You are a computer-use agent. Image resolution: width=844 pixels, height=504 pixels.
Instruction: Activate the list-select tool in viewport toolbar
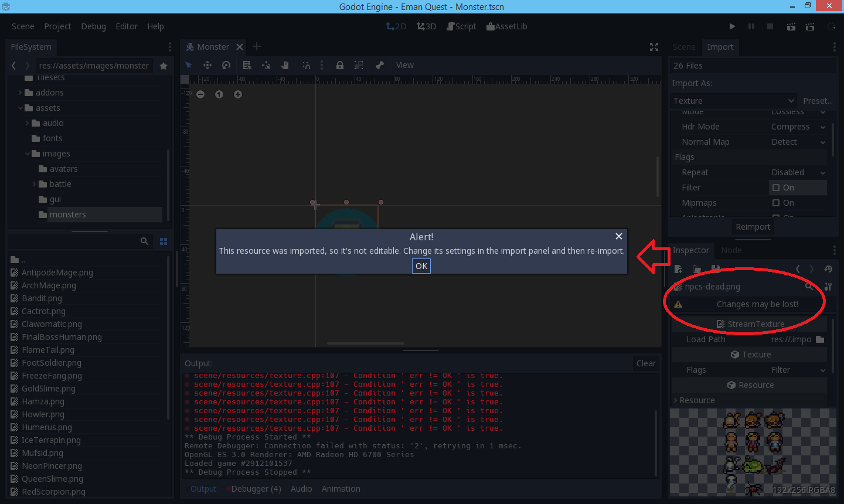[x=247, y=65]
